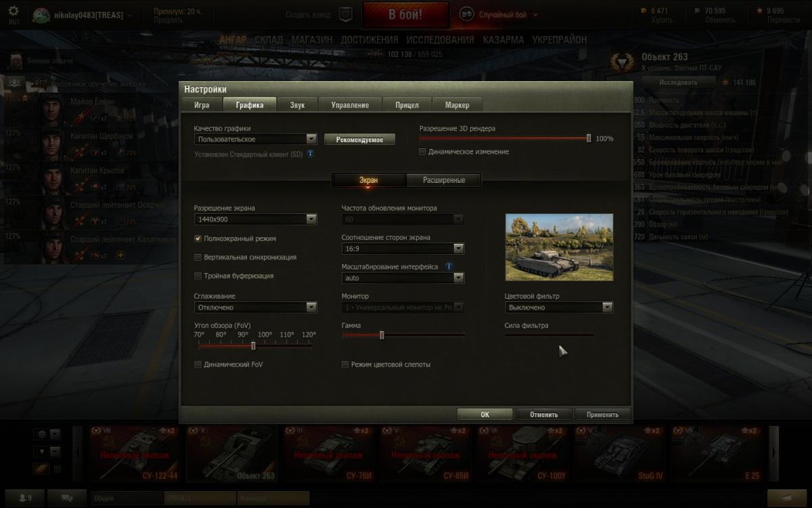The image size is (812, 508).
Task: Click the info icon next to Стандартный клиент
Action: pos(311,154)
